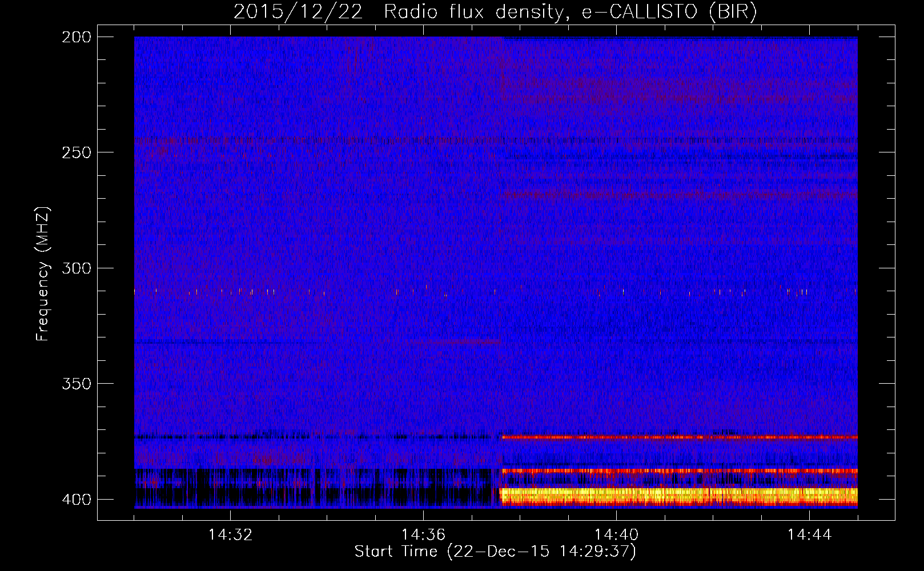The width and height of the screenshot is (924, 571).
Task: Click the 14:36 time tick label
Action: (x=423, y=535)
